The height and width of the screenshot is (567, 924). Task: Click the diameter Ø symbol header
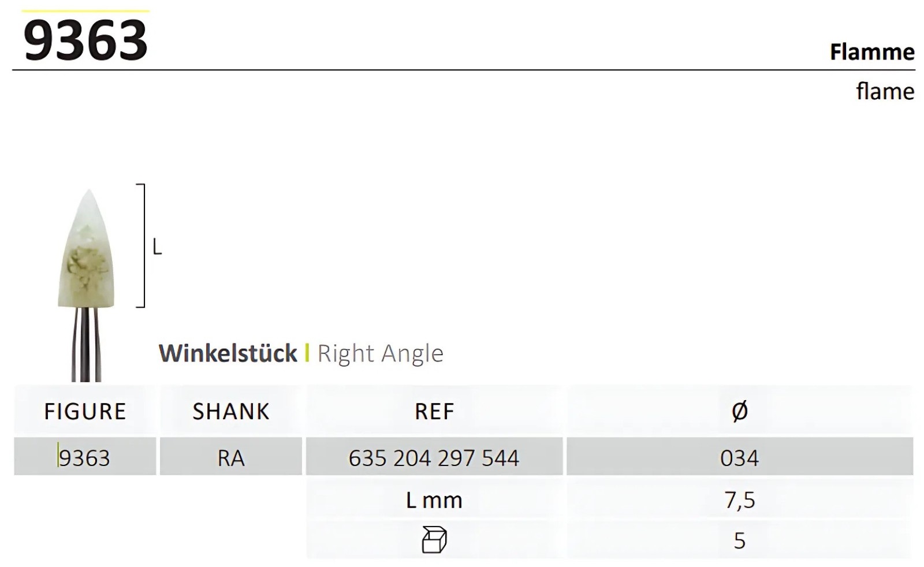(739, 411)
